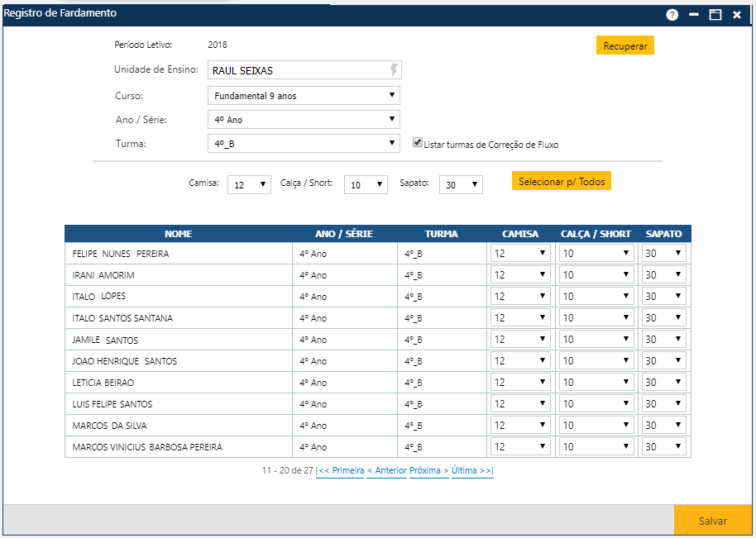756x538 pixels.
Task: Expand the Turma dropdown
Action: (x=304, y=144)
